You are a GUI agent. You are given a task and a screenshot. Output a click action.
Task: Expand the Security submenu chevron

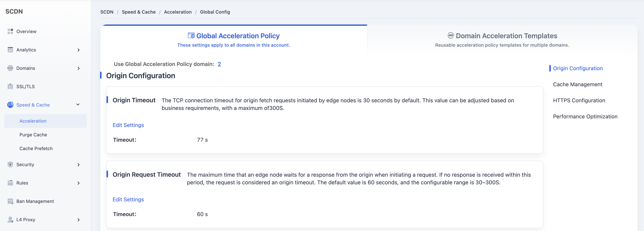(x=78, y=165)
